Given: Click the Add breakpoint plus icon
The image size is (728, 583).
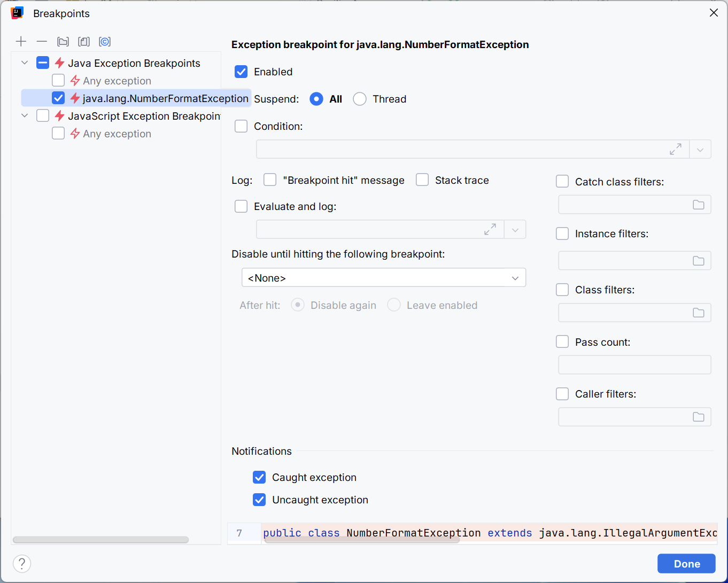Looking at the screenshot, I should pos(21,42).
